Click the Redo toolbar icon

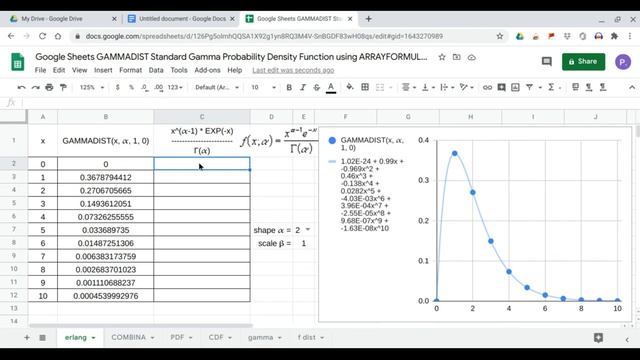coord(36,87)
